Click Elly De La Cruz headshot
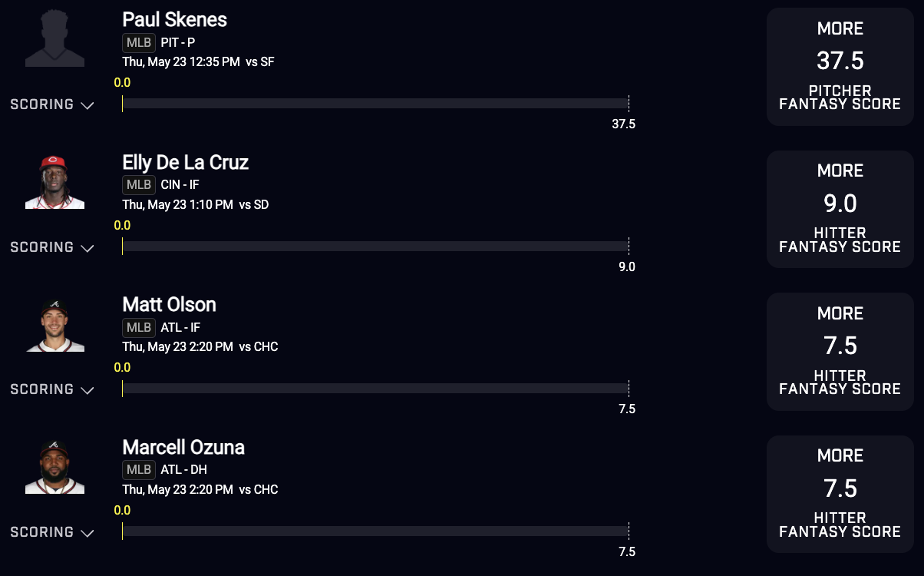924x576 pixels. (x=54, y=181)
